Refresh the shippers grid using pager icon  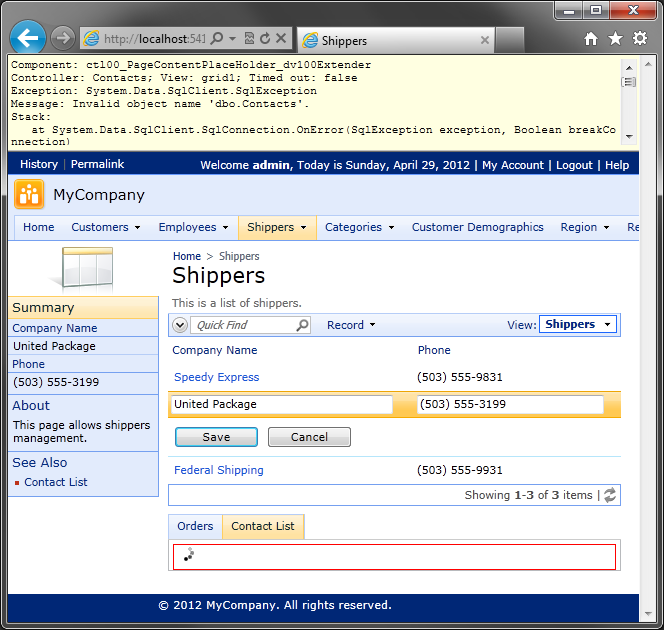[610, 495]
